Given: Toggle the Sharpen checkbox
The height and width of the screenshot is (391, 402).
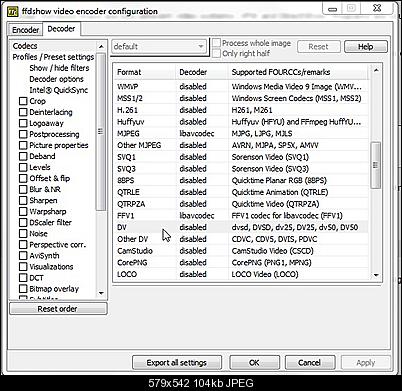Looking at the screenshot, I should [x=23, y=200].
